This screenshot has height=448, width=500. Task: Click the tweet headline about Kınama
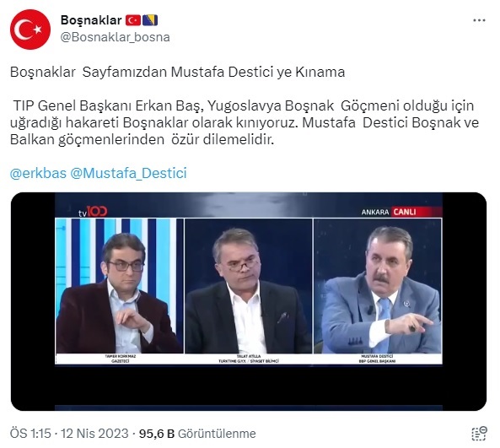click(x=177, y=72)
